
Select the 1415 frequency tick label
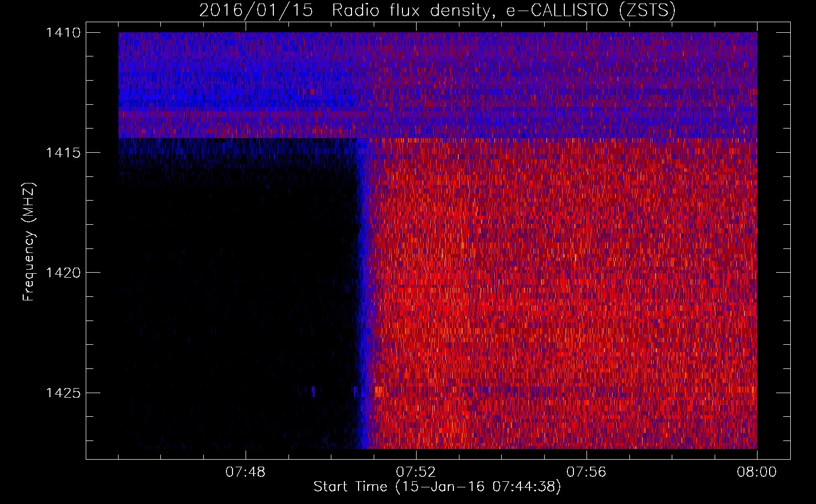click(63, 153)
